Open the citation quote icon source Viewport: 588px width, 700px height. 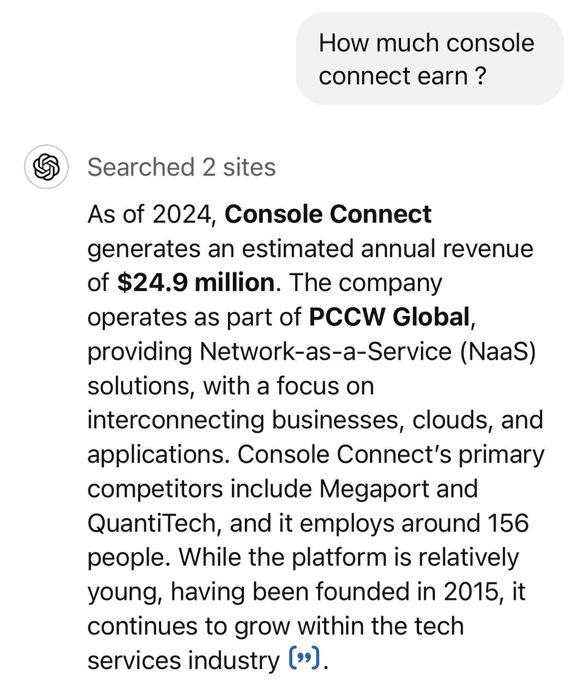coord(303,658)
